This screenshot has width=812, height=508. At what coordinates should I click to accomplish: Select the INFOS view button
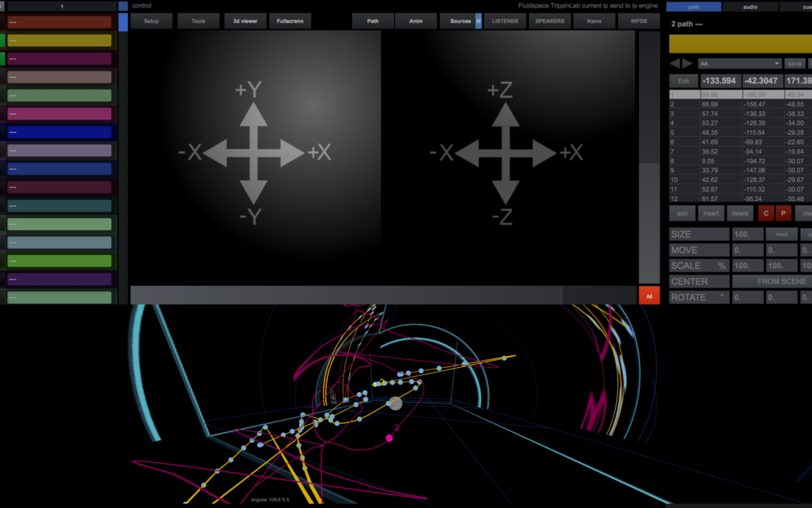click(638, 21)
